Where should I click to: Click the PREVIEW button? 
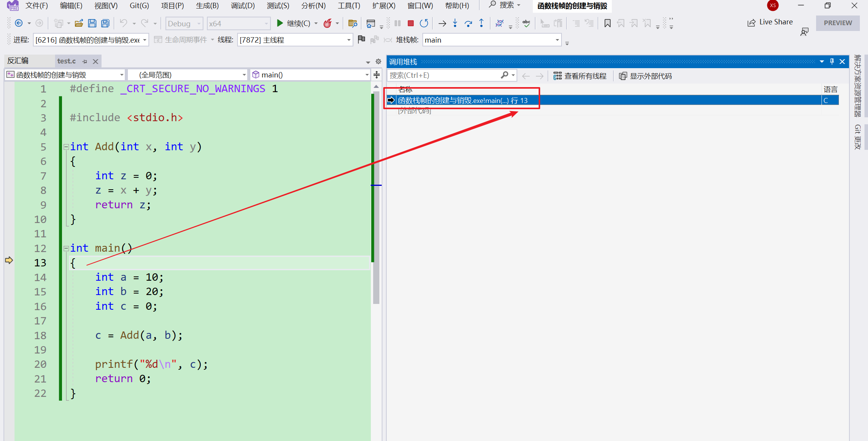click(838, 23)
